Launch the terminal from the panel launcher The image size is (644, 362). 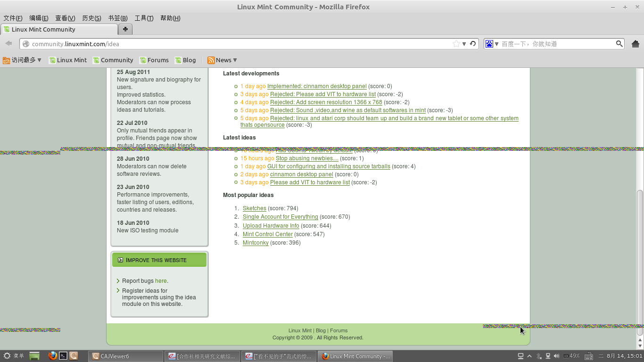[x=63, y=356]
